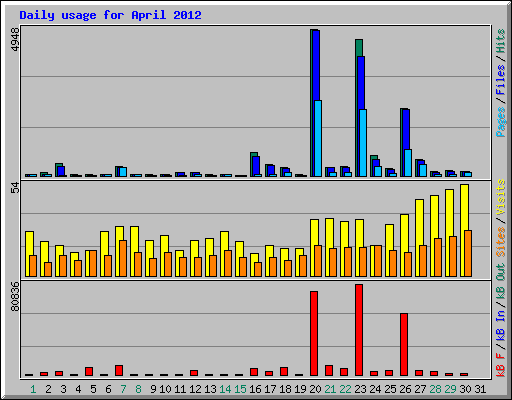
Task: Click the yellow 'Visits' legend label
Action: click(x=500, y=198)
